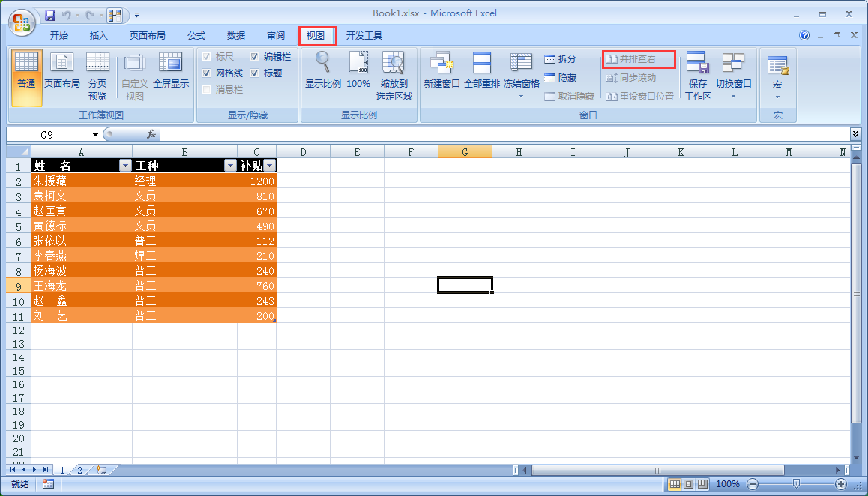Image resolution: width=868 pixels, height=496 pixels.
Task: Set zoom to 100% using ribbon icon
Action: 358,71
